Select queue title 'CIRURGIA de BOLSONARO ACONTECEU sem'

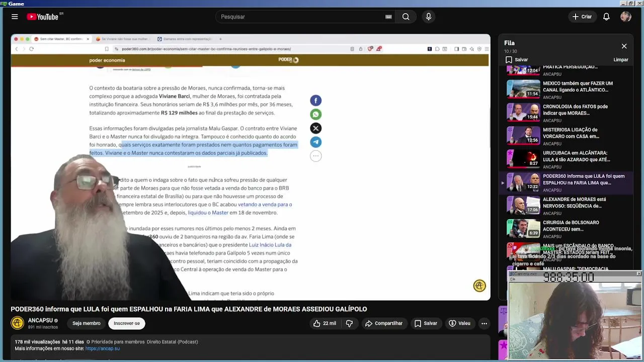coord(571,225)
